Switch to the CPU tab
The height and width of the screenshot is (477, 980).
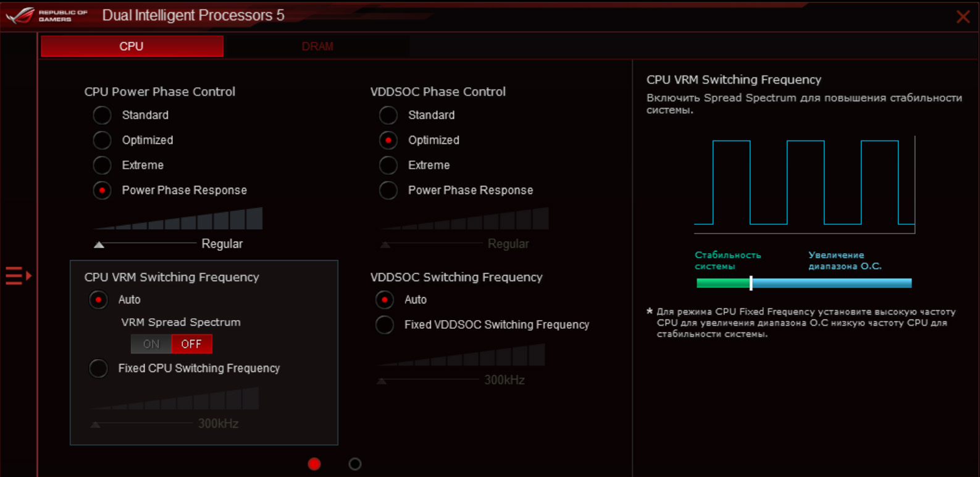pyautogui.click(x=132, y=46)
